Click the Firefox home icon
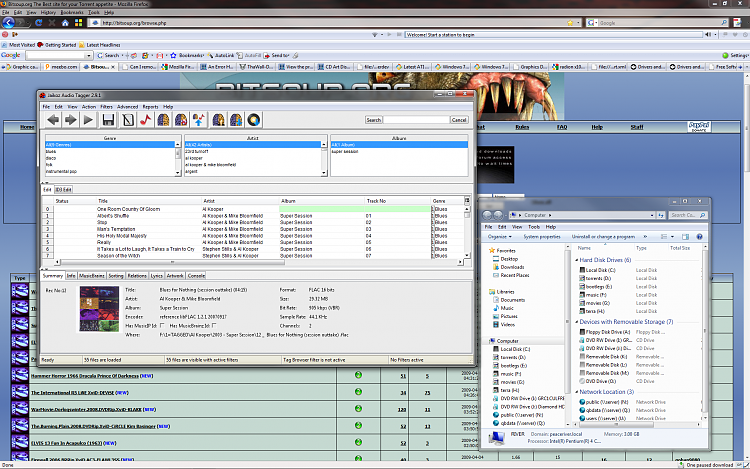The width and height of the screenshot is (750, 469). [x=65, y=22]
